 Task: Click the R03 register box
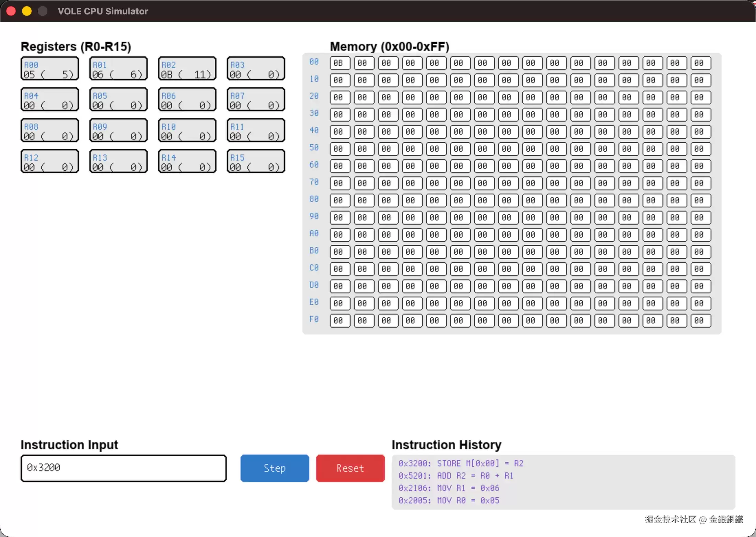pyautogui.click(x=256, y=69)
